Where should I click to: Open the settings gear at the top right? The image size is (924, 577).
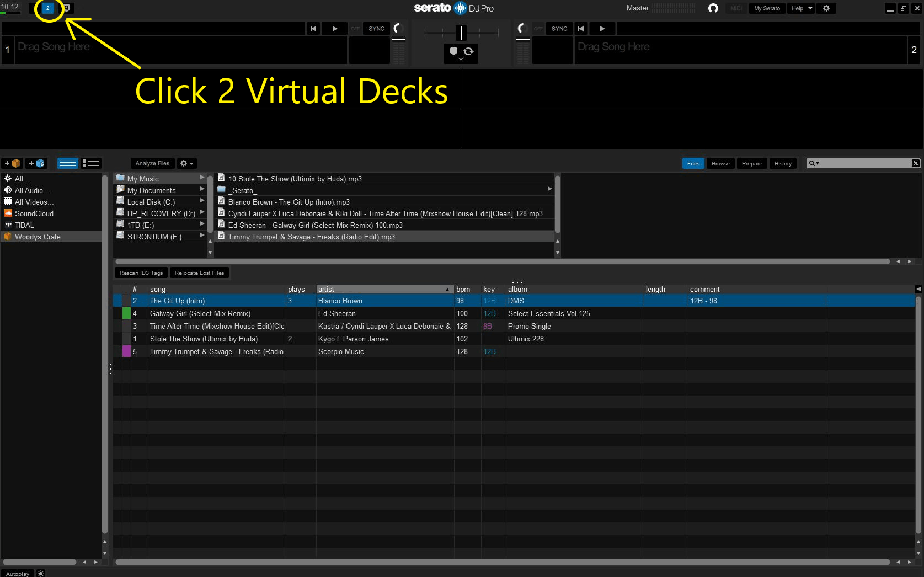pyautogui.click(x=826, y=8)
